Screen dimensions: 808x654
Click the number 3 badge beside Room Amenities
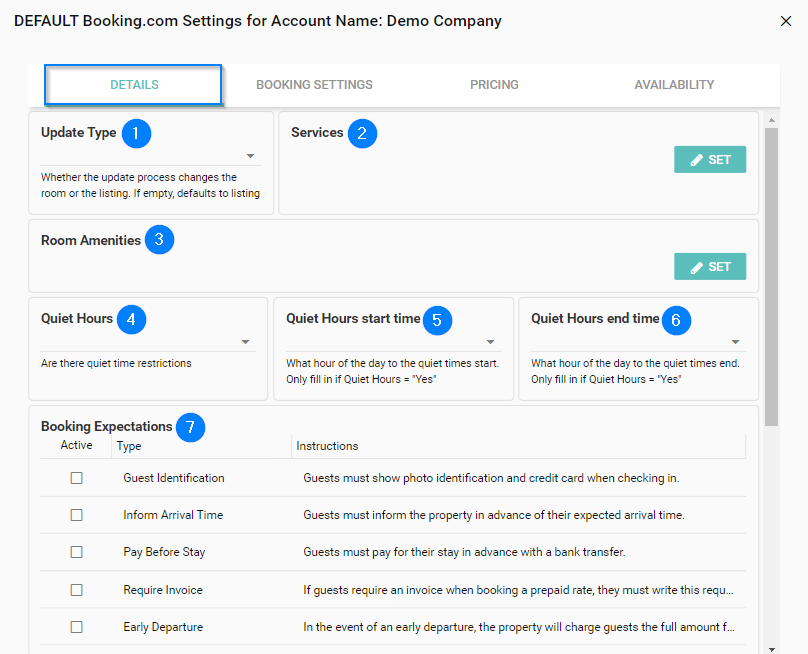pyautogui.click(x=159, y=240)
